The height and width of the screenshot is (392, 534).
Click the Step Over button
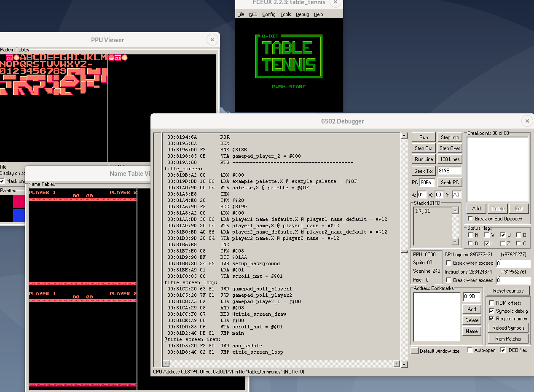[450, 148]
